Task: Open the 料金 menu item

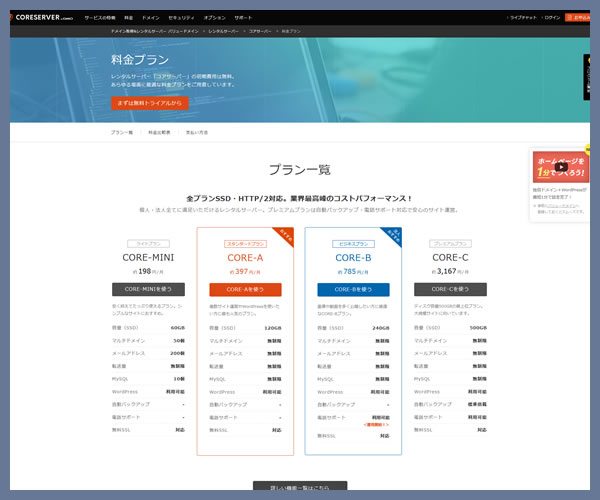Action: click(x=129, y=18)
